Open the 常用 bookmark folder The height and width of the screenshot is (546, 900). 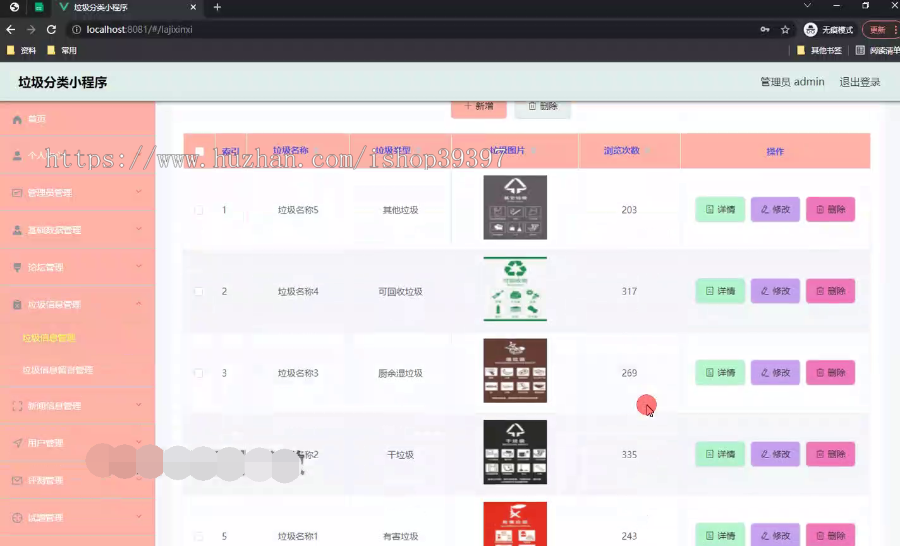click(62, 51)
